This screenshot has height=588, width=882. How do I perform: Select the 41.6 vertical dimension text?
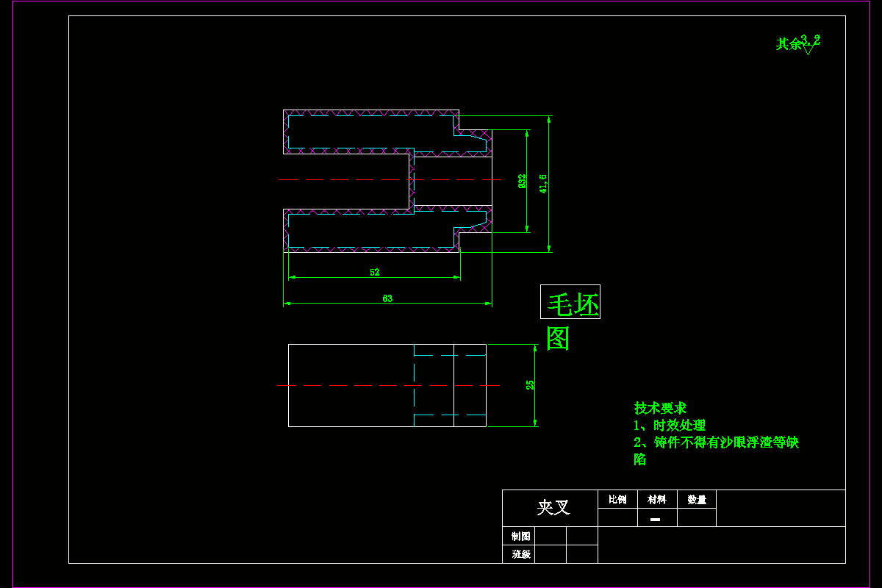[543, 183]
